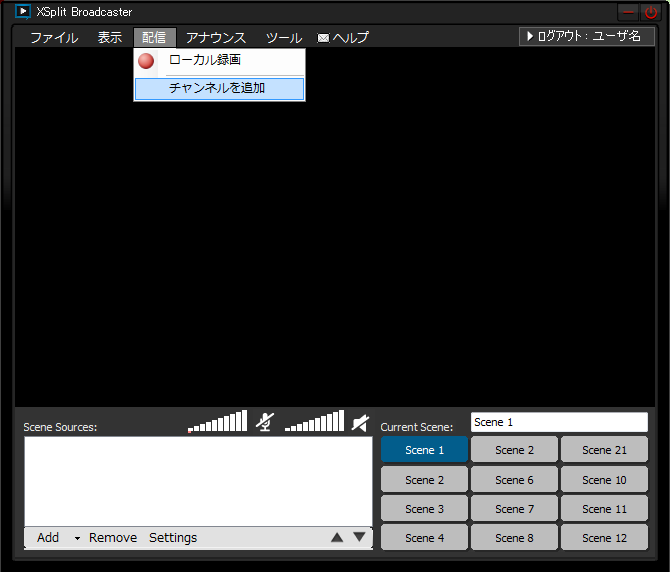Viewport: 670px width, 572px height.
Task: Switch to Scene 11
Action: [604, 509]
